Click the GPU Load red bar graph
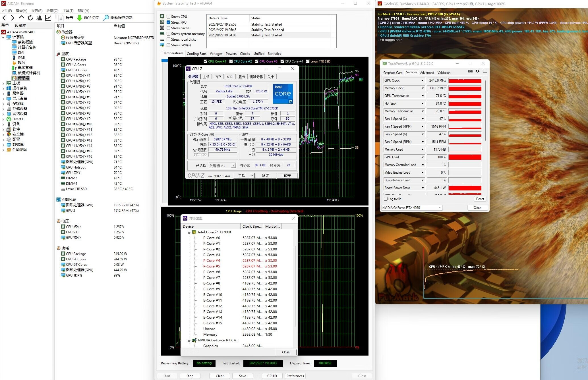This screenshot has height=380, width=588. point(465,157)
